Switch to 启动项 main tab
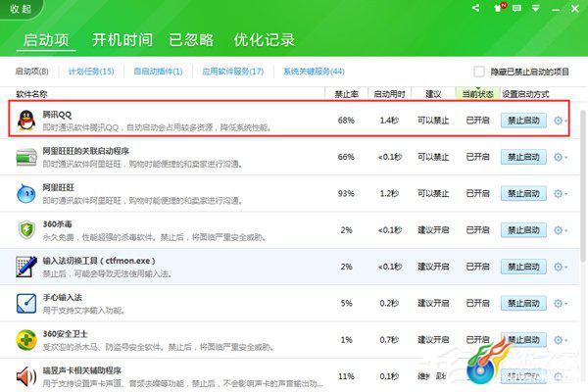The width and height of the screenshot is (588, 392). coord(46,40)
